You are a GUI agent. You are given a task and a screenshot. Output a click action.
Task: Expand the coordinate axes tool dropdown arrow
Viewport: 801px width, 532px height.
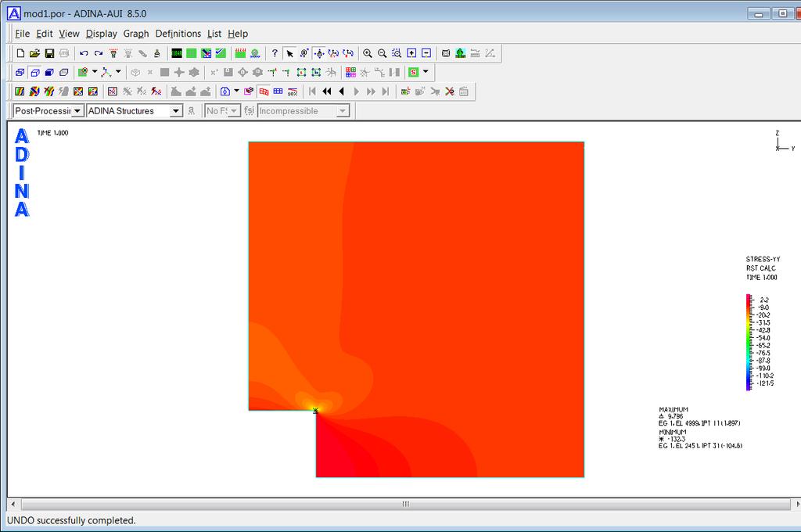pos(119,71)
